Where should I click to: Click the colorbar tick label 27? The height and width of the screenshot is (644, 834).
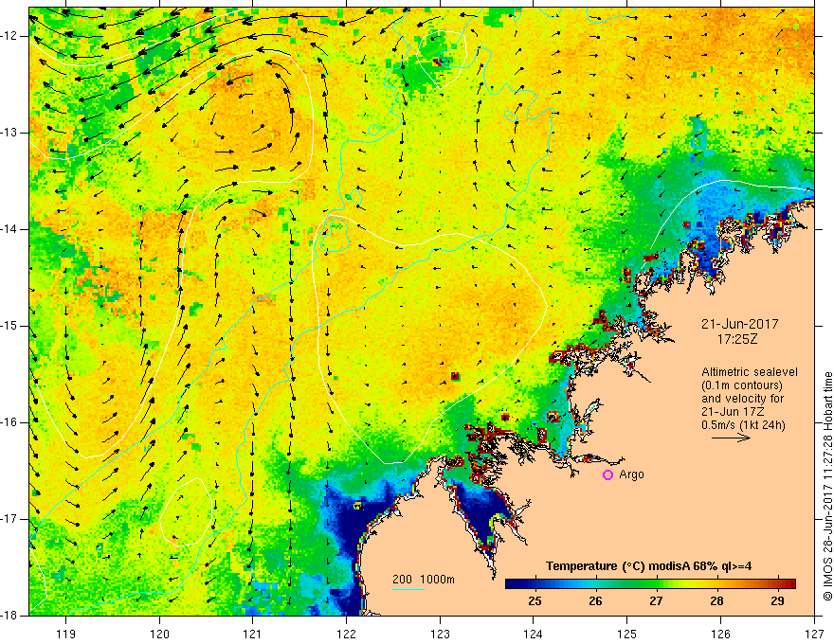(656, 601)
